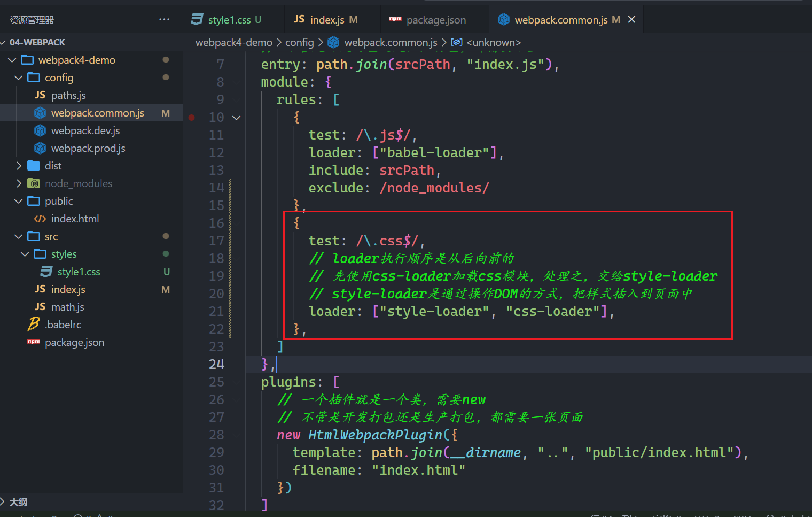The height and width of the screenshot is (517, 812).
Task: Collapse the styles folder
Action: tap(25, 254)
